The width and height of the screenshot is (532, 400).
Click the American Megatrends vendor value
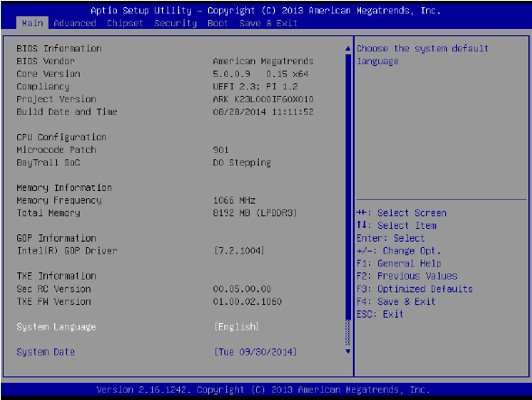pos(263,61)
